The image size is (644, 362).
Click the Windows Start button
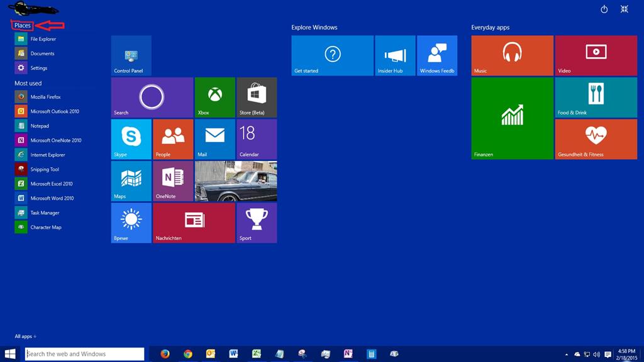tap(10, 354)
